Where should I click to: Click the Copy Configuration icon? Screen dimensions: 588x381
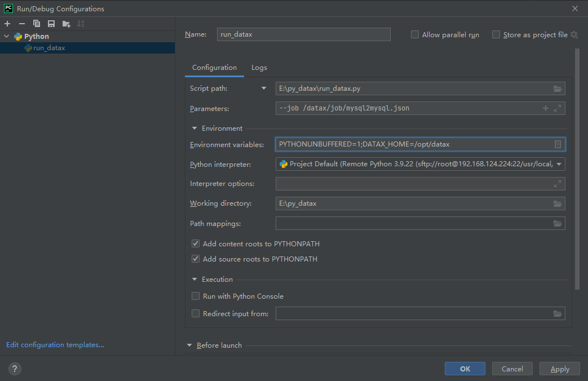click(37, 24)
